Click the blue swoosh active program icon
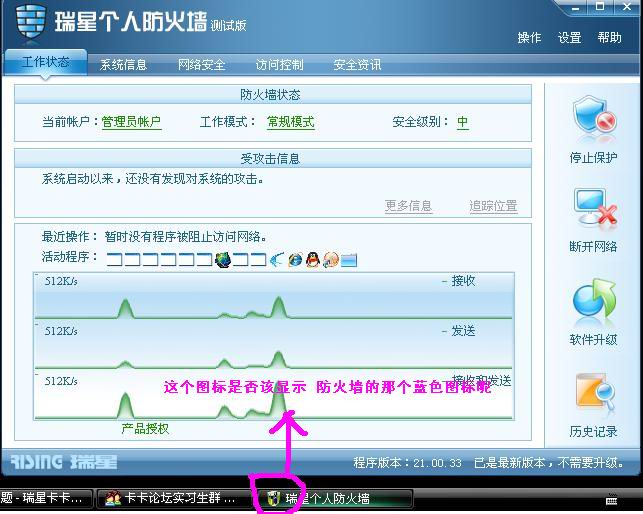 coord(277,260)
